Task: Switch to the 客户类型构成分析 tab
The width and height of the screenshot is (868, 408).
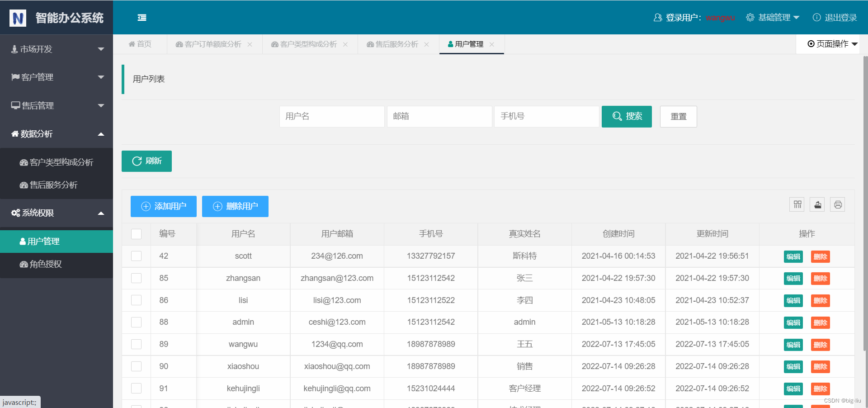Action: point(304,44)
